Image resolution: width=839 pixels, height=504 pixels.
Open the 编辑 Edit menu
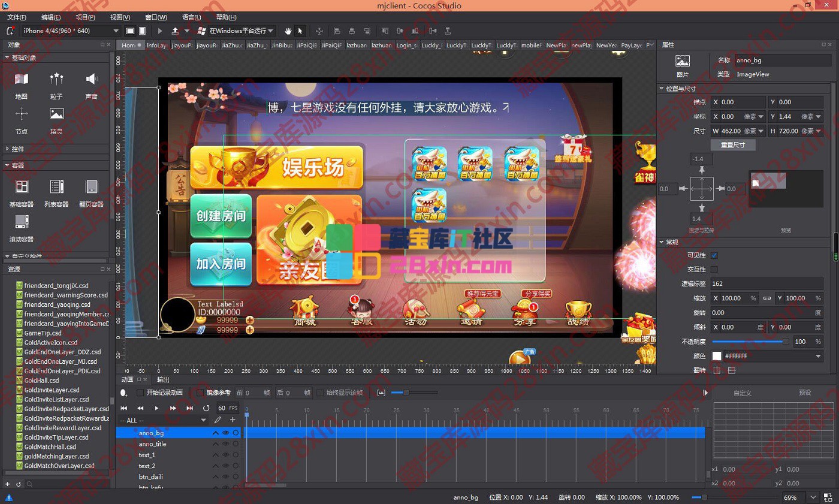51,17
